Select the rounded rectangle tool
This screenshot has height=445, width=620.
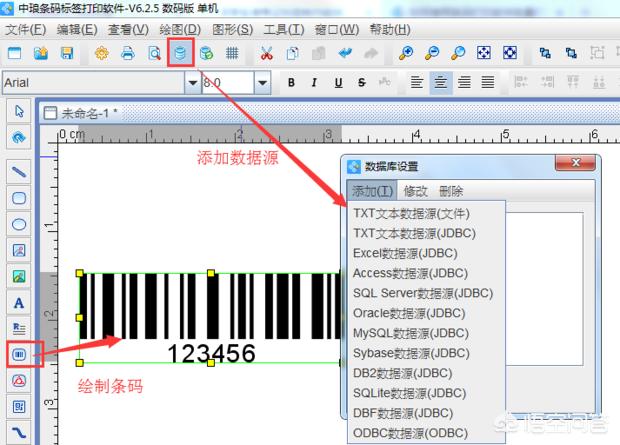coord(19,198)
